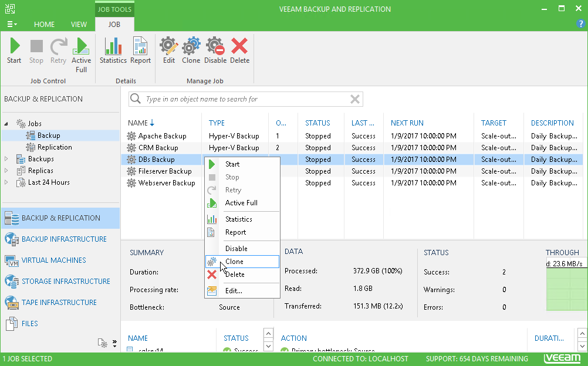Select the Backup node under Jobs
Viewport: 588px width, 366px height.
(x=49, y=135)
